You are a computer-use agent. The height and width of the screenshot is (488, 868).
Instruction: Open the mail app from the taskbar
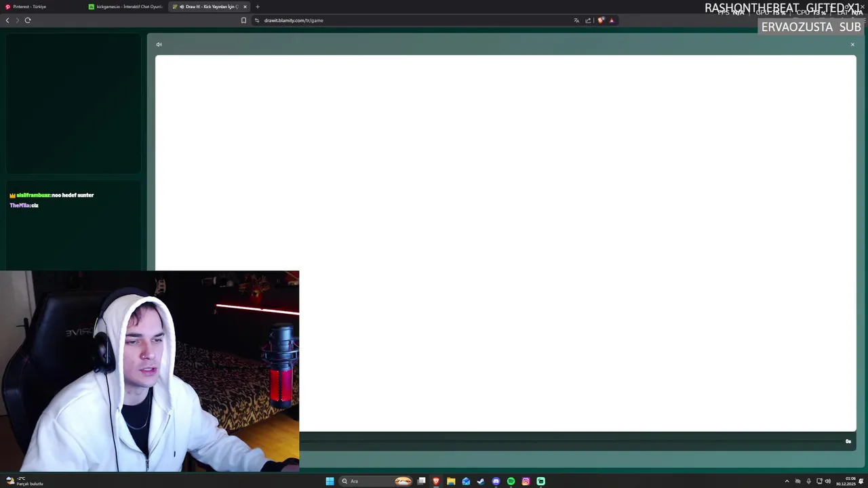tap(466, 481)
